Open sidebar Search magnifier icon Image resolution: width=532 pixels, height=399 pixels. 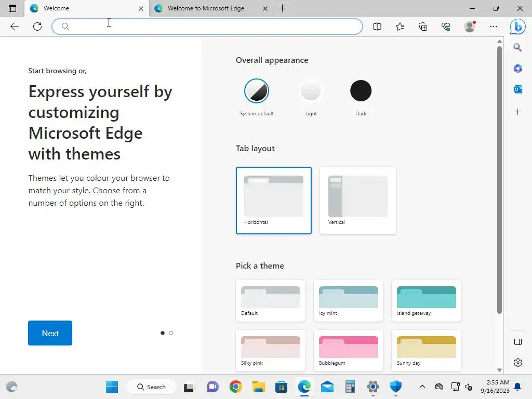point(517,47)
